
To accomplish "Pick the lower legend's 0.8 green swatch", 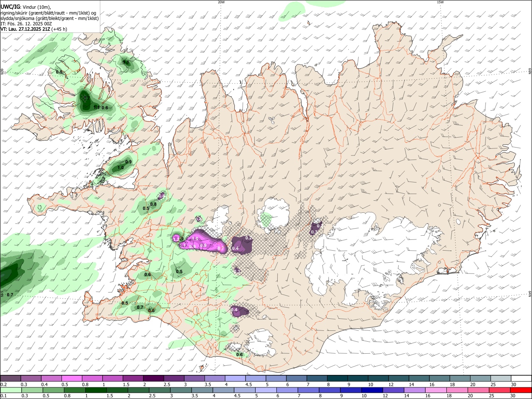I will [74, 390].
